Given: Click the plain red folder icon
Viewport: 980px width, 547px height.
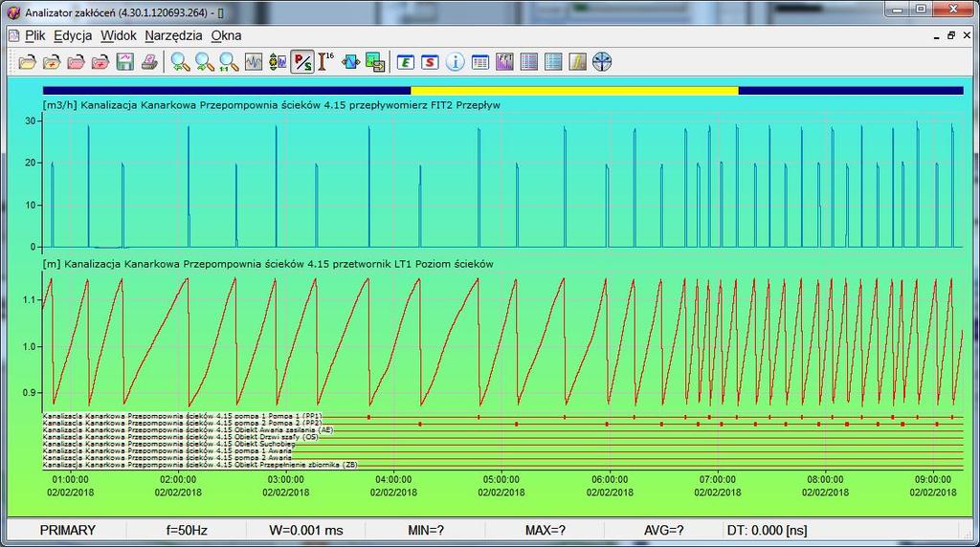Looking at the screenshot, I should [76, 62].
